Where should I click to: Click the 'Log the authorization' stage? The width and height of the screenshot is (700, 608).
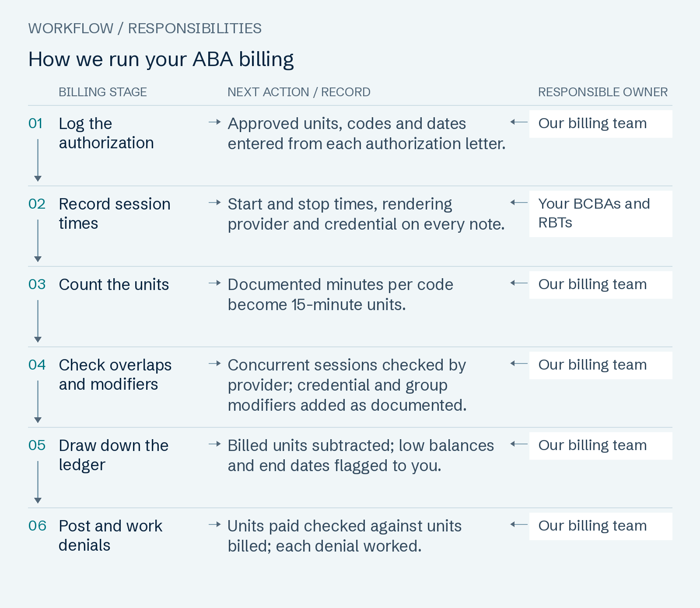point(106,133)
